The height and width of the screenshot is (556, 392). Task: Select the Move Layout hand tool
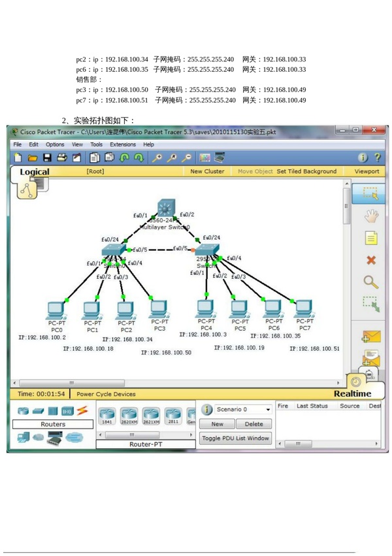370,216
